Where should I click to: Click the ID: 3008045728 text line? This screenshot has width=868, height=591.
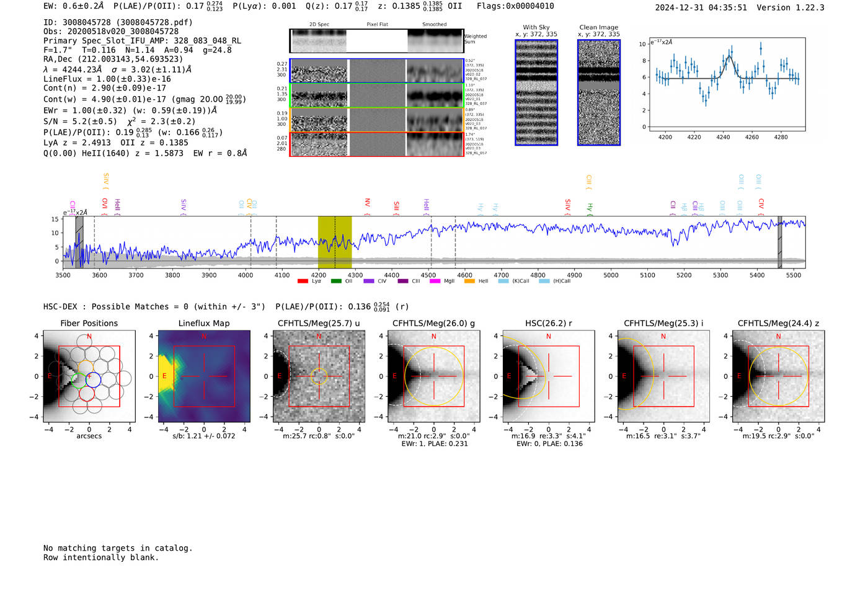pyautogui.click(x=118, y=22)
